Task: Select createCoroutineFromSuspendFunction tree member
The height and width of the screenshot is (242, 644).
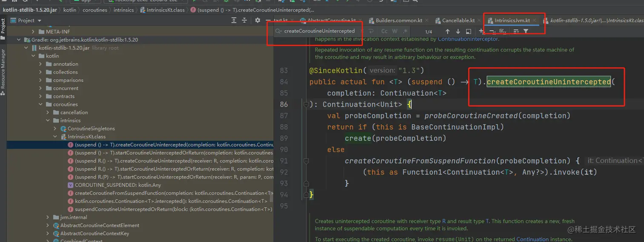Action: tap(170, 193)
